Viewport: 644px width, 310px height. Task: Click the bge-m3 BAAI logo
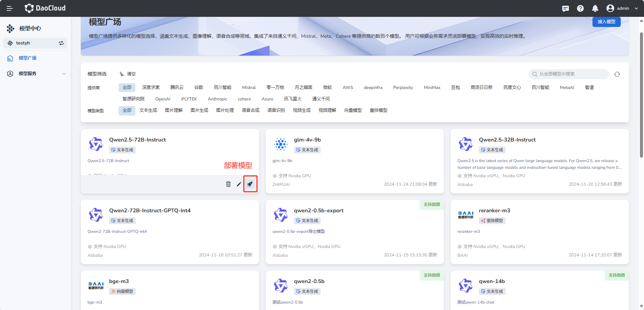[96, 286]
